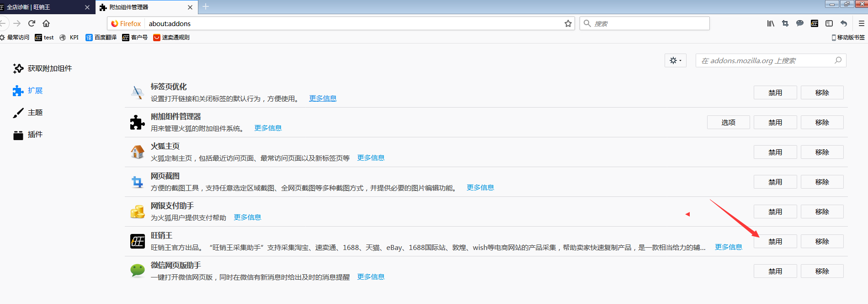The image size is (868, 304).
Task: Remove the 微信网页版助手 extension
Action: point(822,271)
